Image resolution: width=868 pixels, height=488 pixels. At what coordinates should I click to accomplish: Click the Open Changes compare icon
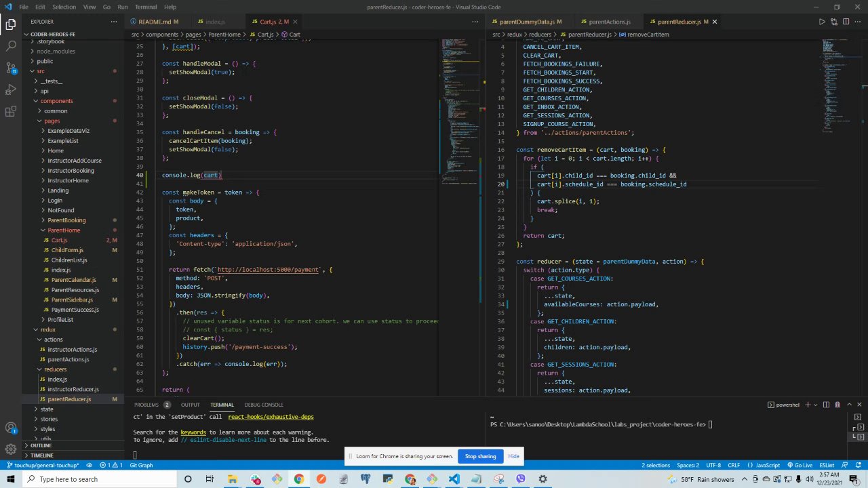[834, 22]
